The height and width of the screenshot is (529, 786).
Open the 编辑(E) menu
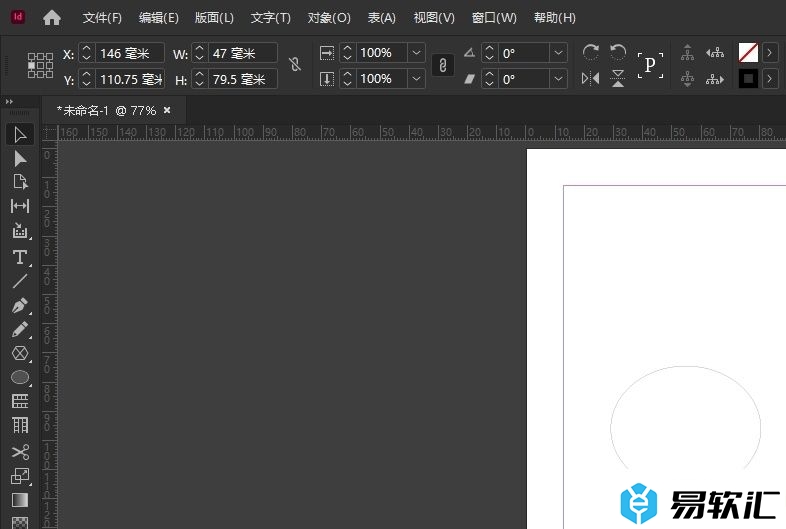[158, 18]
